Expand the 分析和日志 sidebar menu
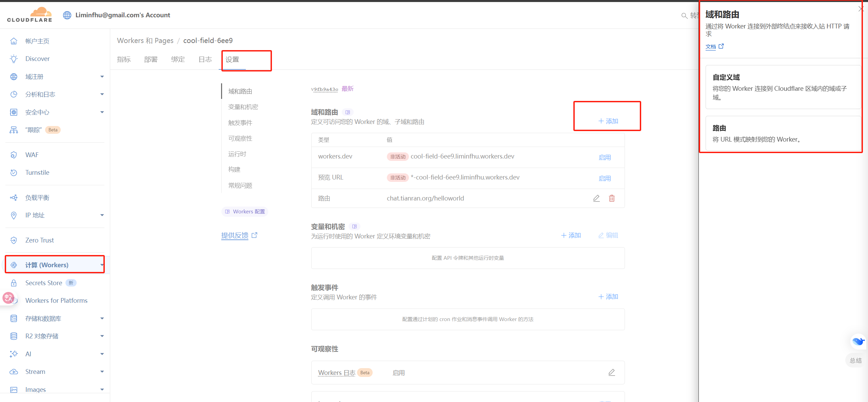This screenshot has width=868, height=402. (x=102, y=94)
